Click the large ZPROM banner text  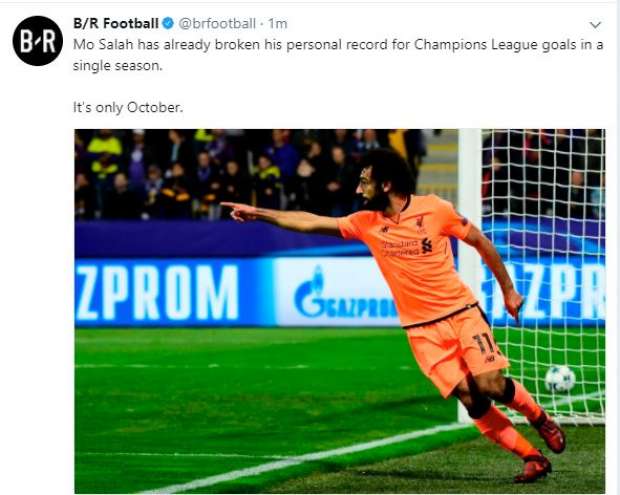click(x=157, y=292)
